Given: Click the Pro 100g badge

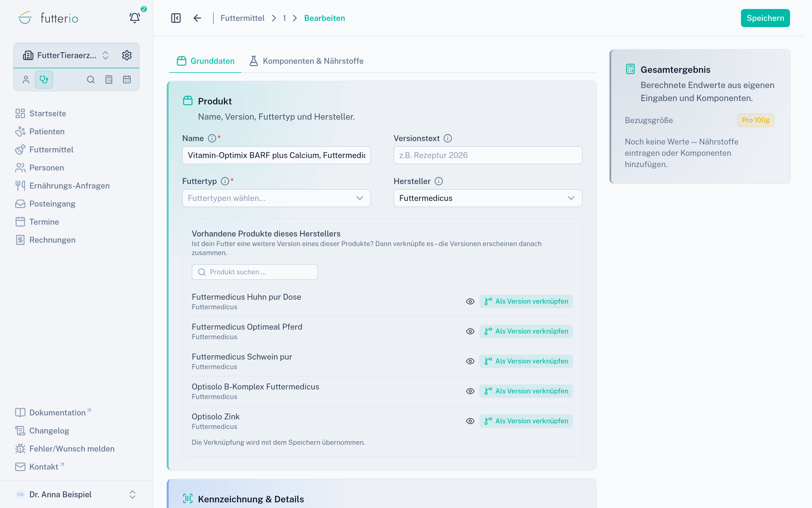Looking at the screenshot, I should 755,120.
